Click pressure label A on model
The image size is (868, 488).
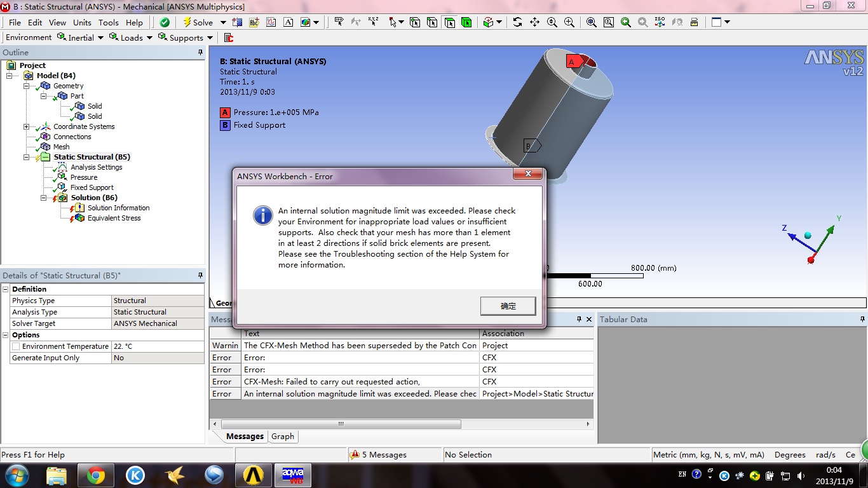[574, 62]
